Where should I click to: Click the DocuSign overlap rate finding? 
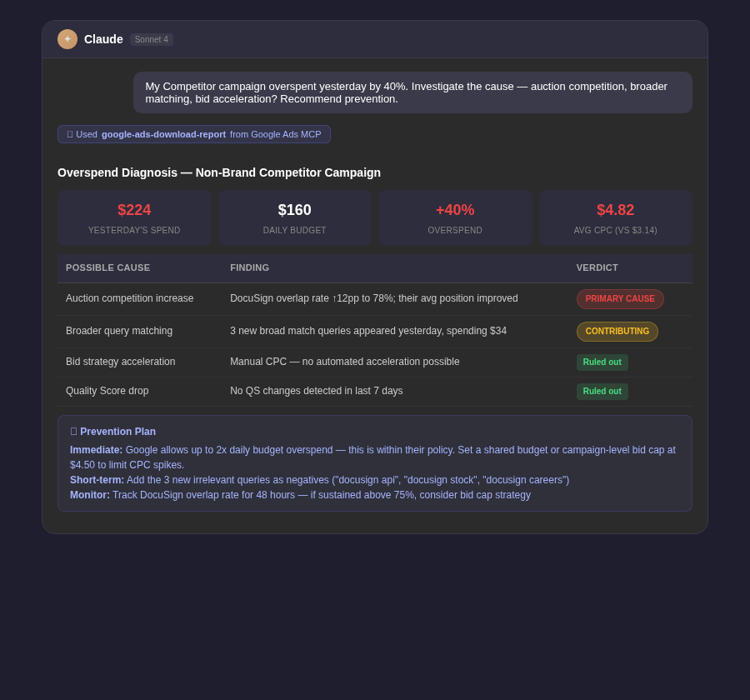[373, 298]
